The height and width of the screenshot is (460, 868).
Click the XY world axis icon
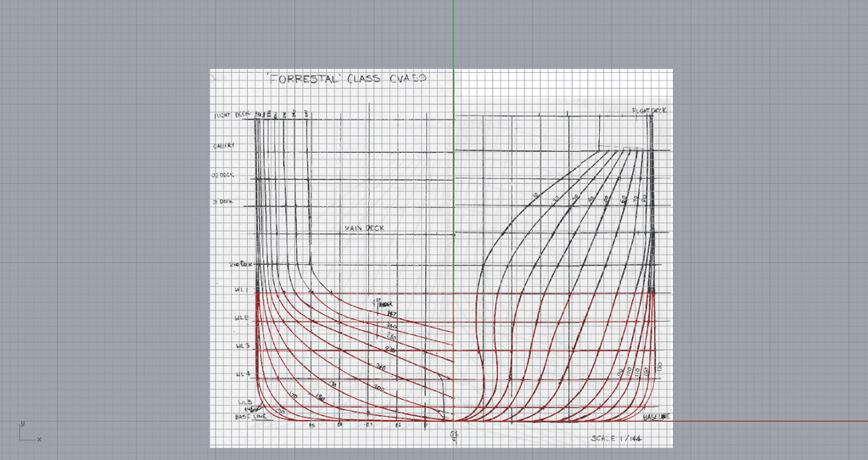coord(24,431)
